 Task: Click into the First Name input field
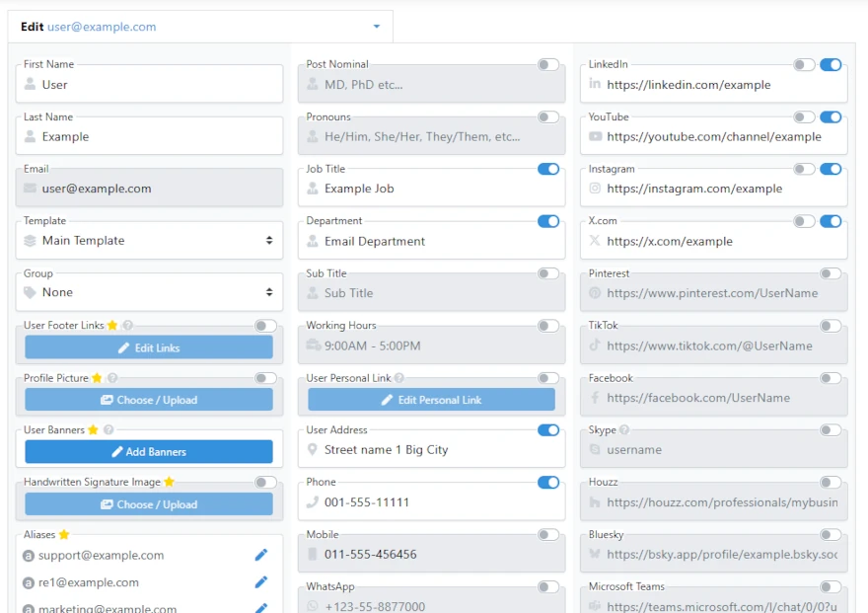[158, 85]
